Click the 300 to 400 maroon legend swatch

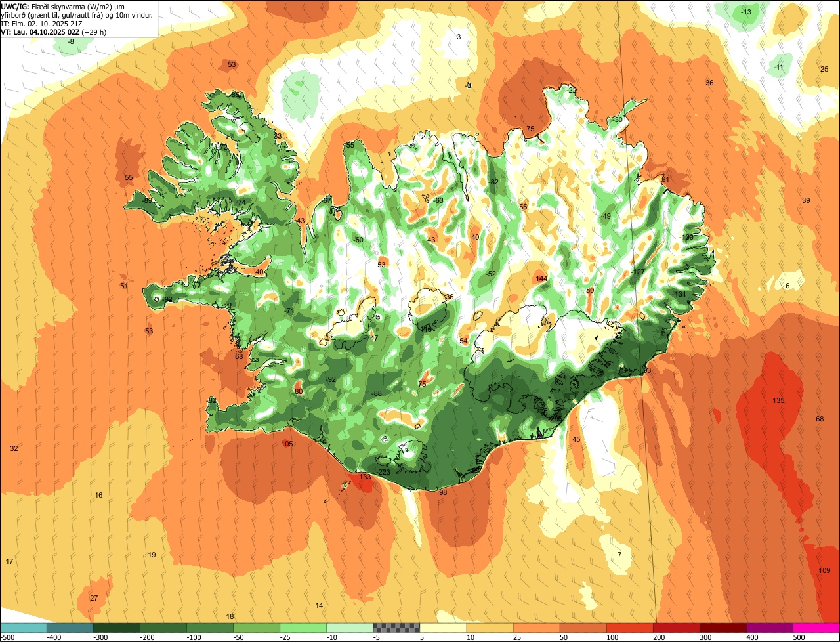coord(723,627)
